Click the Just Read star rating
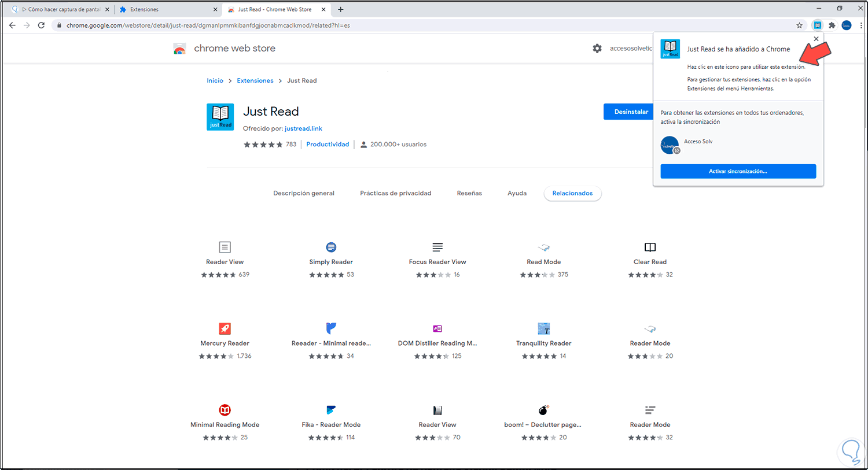This screenshot has width=868, height=470. [x=263, y=145]
